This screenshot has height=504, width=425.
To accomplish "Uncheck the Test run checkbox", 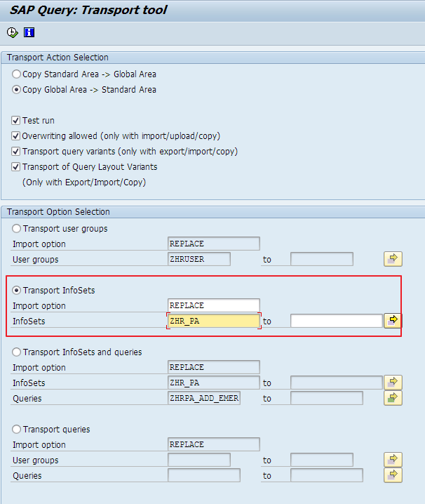I will [x=16, y=121].
